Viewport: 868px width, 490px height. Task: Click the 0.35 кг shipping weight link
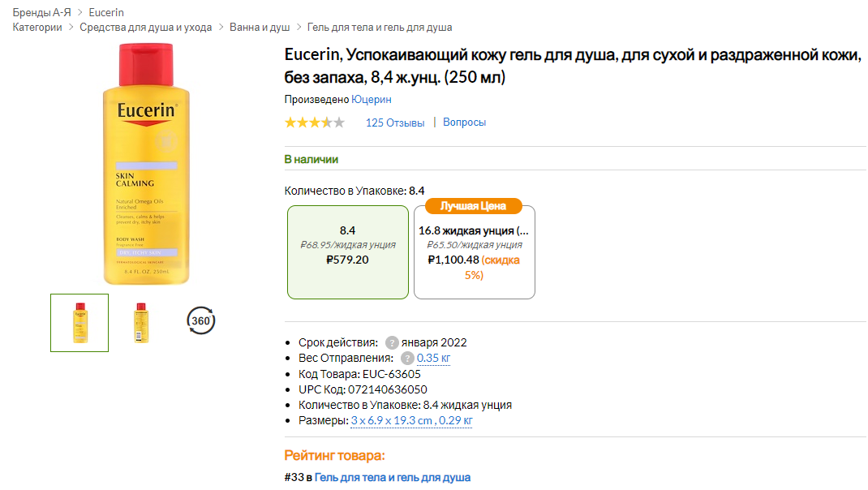coord(434,358)
